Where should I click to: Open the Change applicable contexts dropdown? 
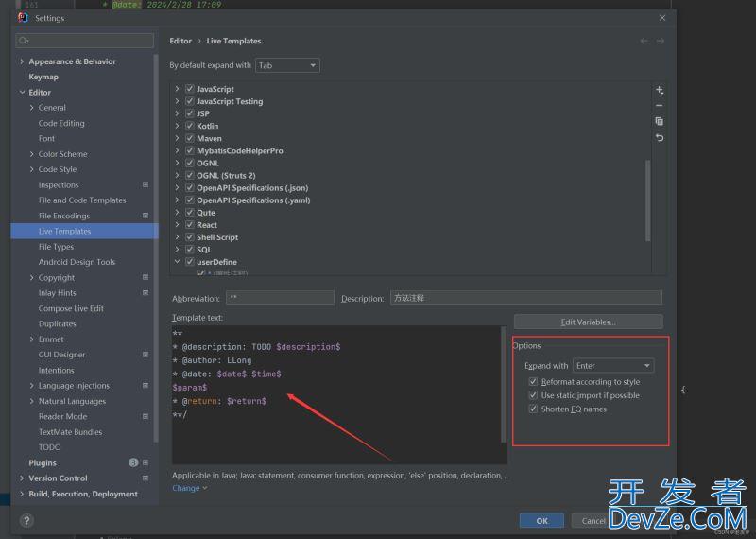(x=190, y=488)
